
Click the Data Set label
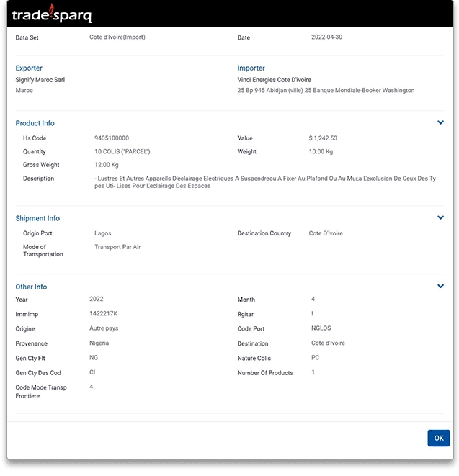(27, 37)
